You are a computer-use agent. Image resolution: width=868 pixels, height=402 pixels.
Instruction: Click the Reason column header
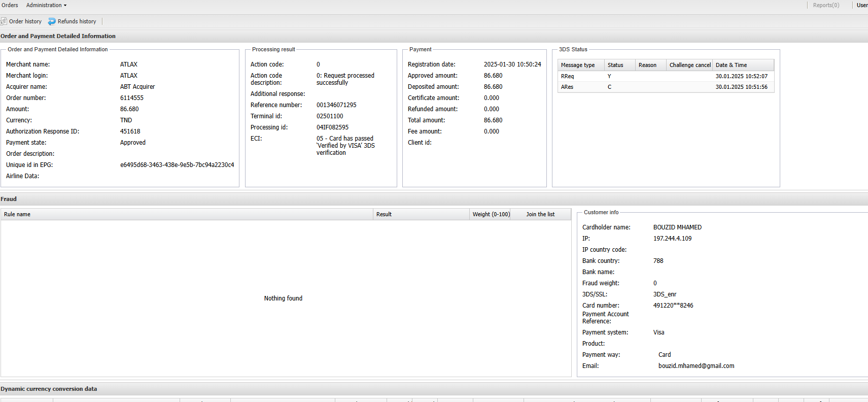point(647,65)
